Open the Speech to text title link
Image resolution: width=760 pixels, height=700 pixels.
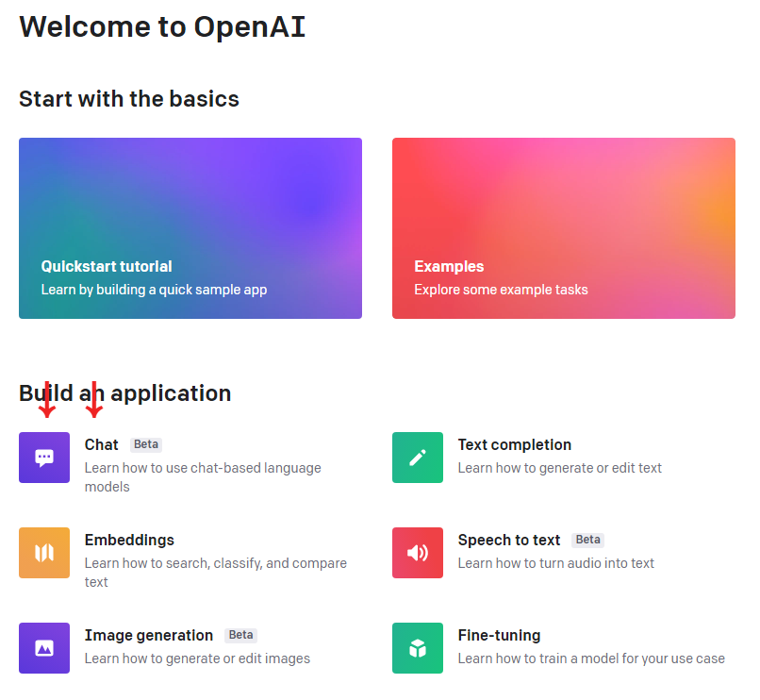(509, 540)
